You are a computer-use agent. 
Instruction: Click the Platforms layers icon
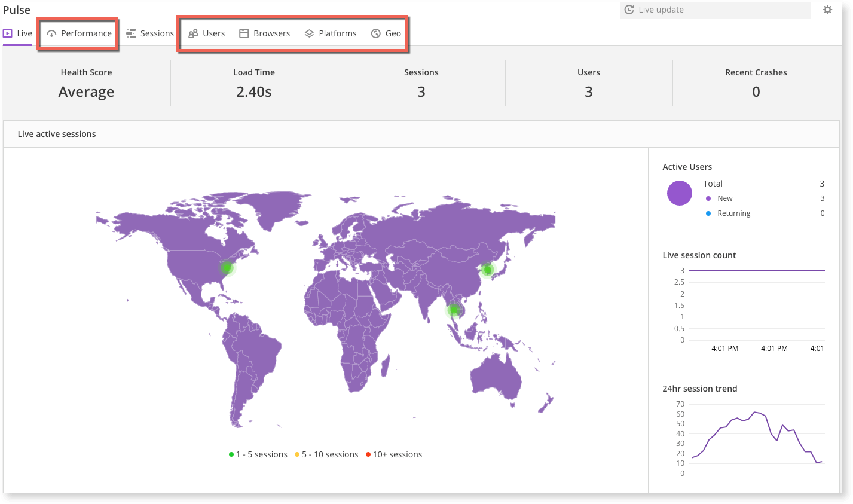309,33
